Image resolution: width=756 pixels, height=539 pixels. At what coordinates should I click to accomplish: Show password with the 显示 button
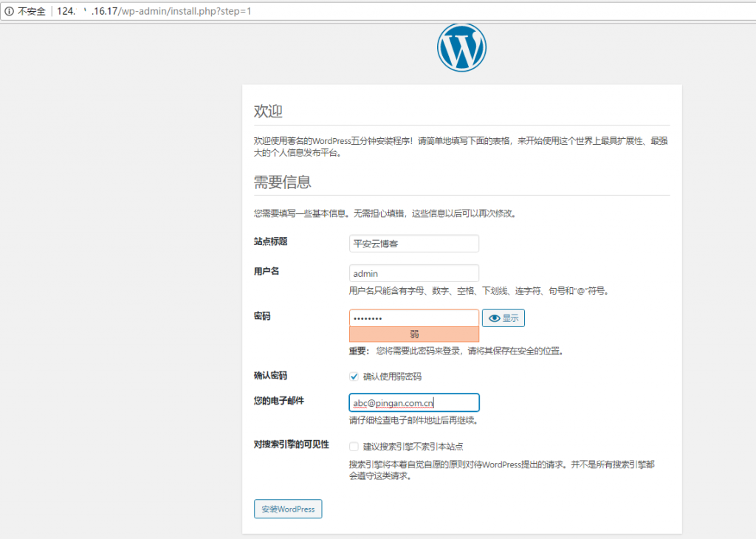[504, 318]
